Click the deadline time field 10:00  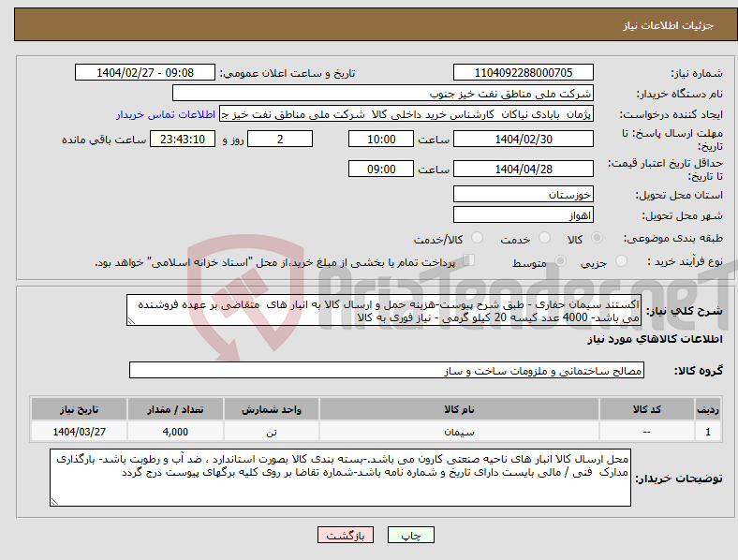click(x=381, y=140)
